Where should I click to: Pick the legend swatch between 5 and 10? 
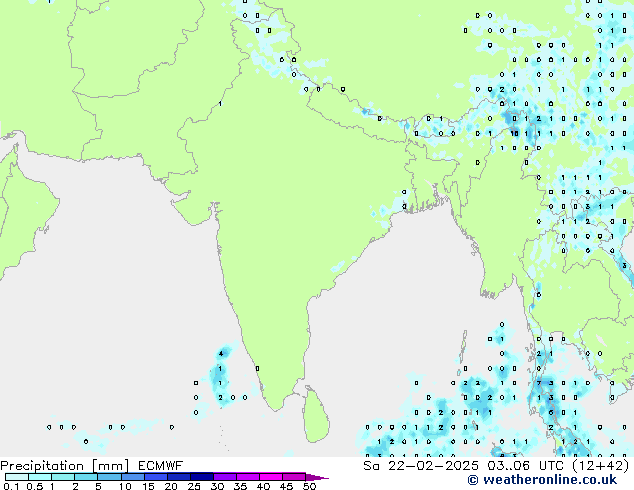click(x=110, y=477)
